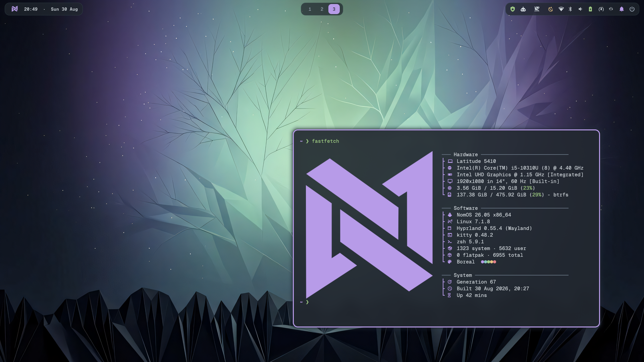
Task: Click the 20:49 clock in the bar
Action: [x=31, y=9]
